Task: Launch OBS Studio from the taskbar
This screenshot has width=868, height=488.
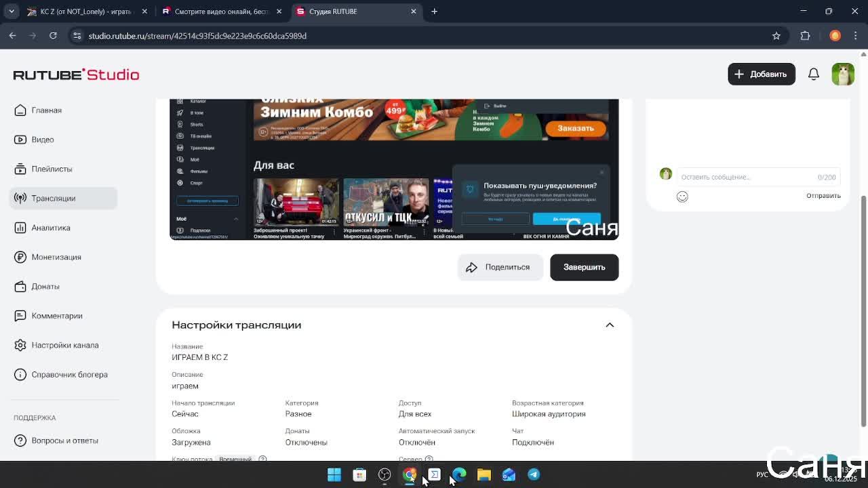Action: (384, 474)
